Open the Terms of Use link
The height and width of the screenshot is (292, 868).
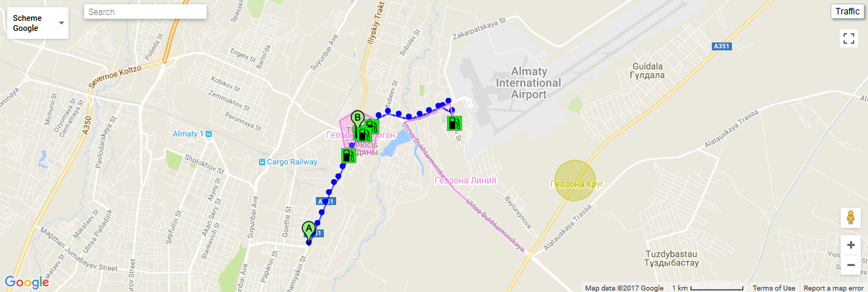pyautogui.click(x=774, y=288)
